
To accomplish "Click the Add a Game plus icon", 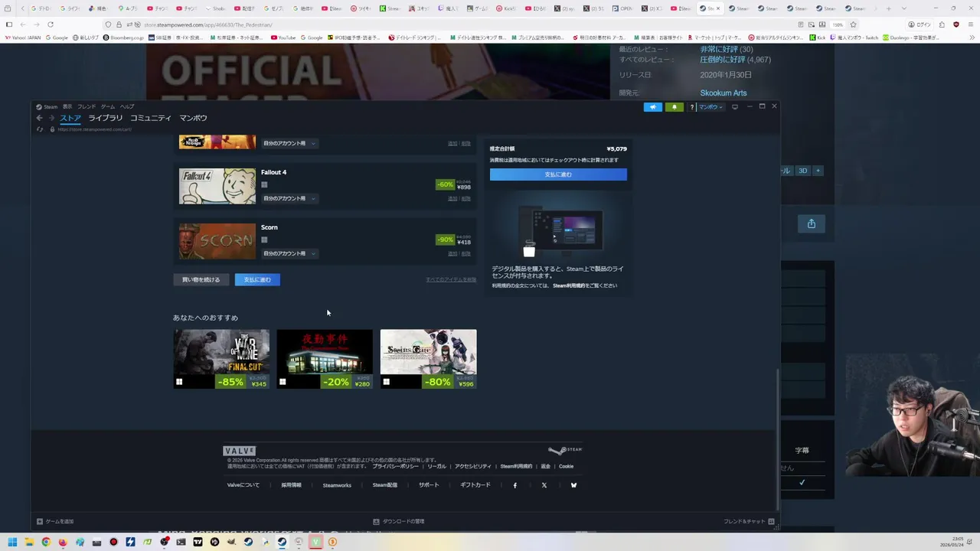I will 40,522.
